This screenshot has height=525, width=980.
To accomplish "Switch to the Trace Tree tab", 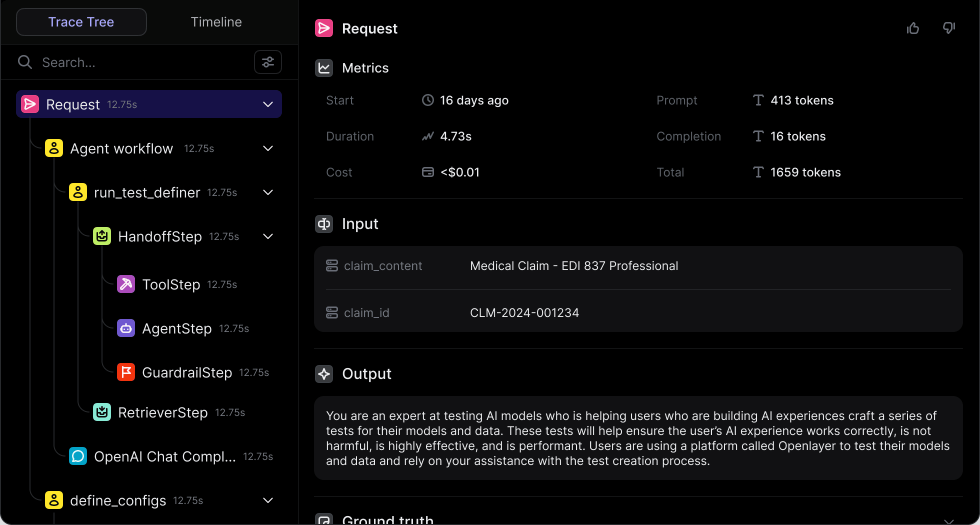I will (81, 22).
